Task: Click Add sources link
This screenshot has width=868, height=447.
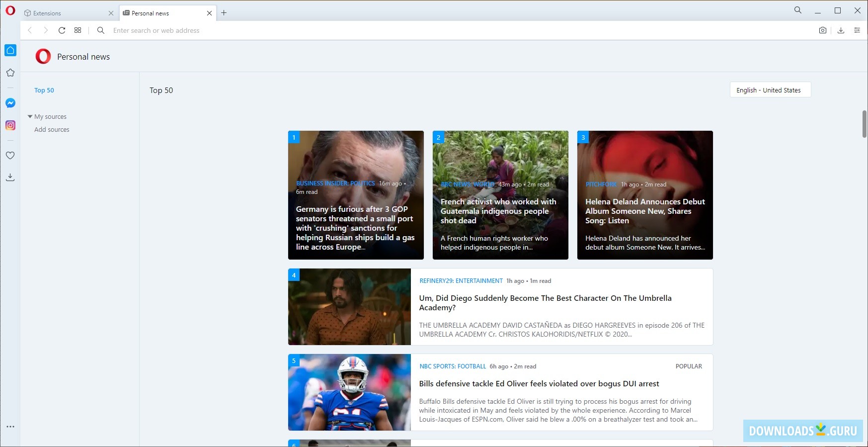Action: (x=52, y=129)
